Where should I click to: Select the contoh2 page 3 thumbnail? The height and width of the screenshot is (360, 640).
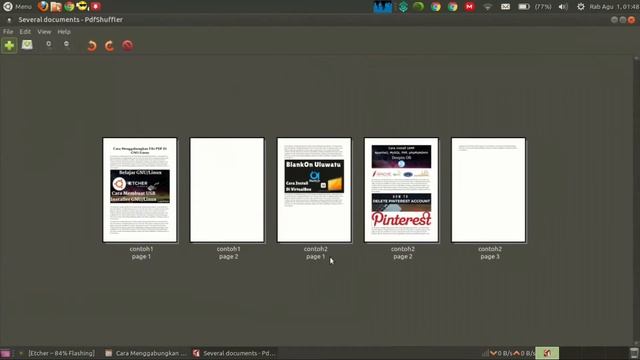tap(489, 190)
